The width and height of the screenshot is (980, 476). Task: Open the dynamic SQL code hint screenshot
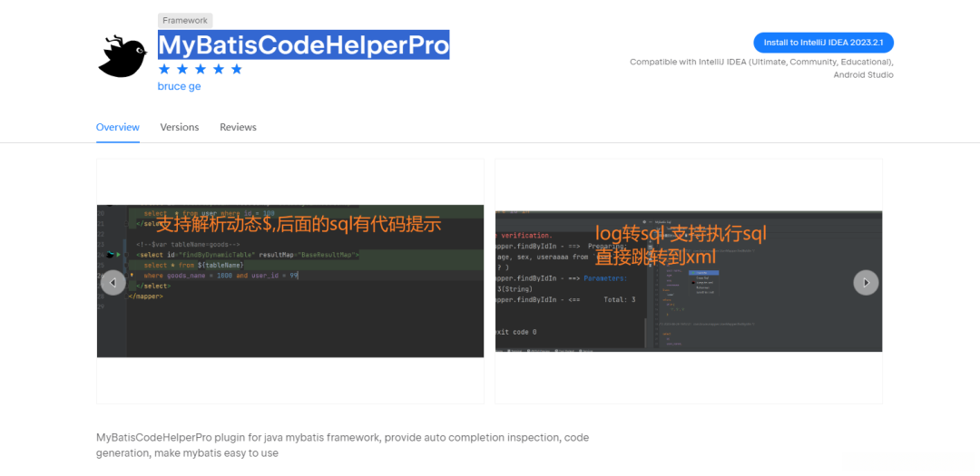click(x=290, y=281)
